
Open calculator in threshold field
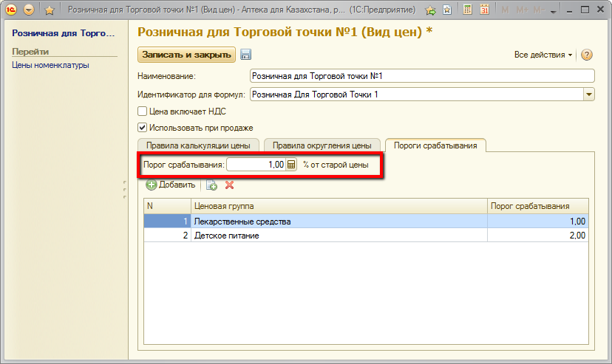(291, 165)
